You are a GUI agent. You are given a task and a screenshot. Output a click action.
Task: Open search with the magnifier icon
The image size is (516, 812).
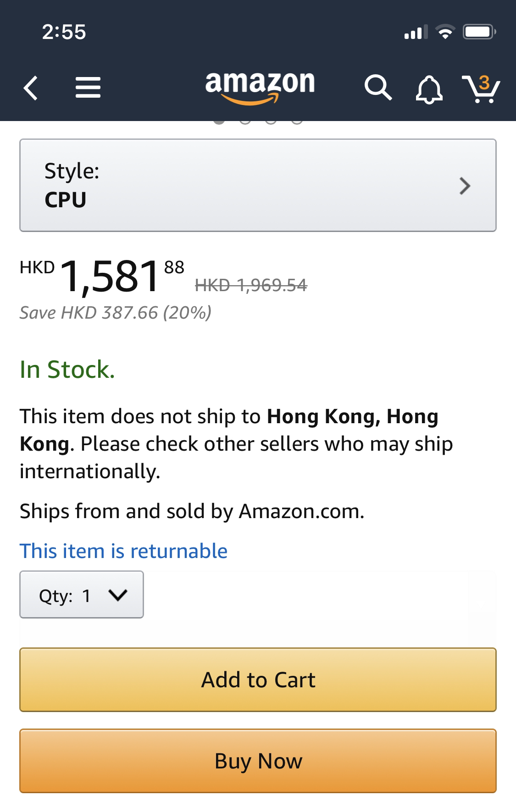[378, 88]
